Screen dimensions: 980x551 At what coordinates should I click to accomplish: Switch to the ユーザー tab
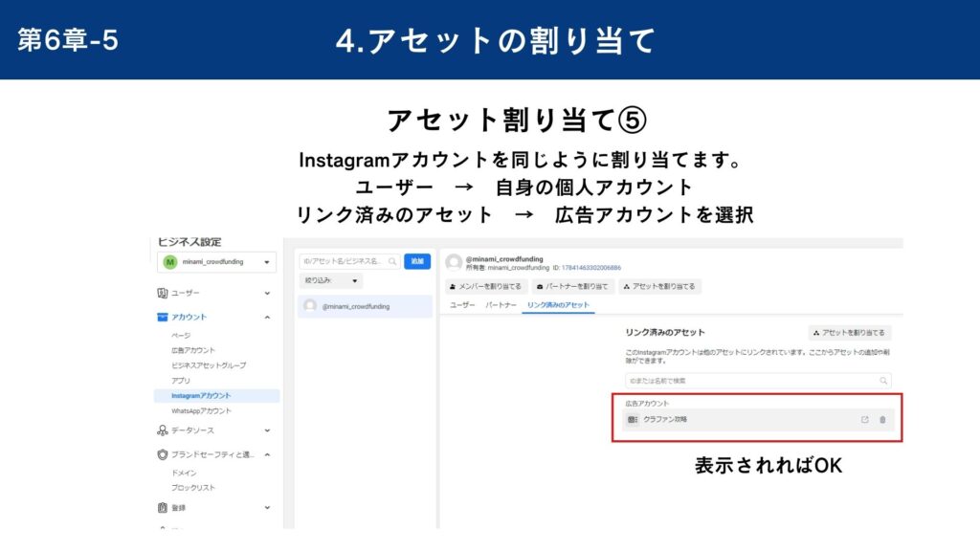pos(462,305)
